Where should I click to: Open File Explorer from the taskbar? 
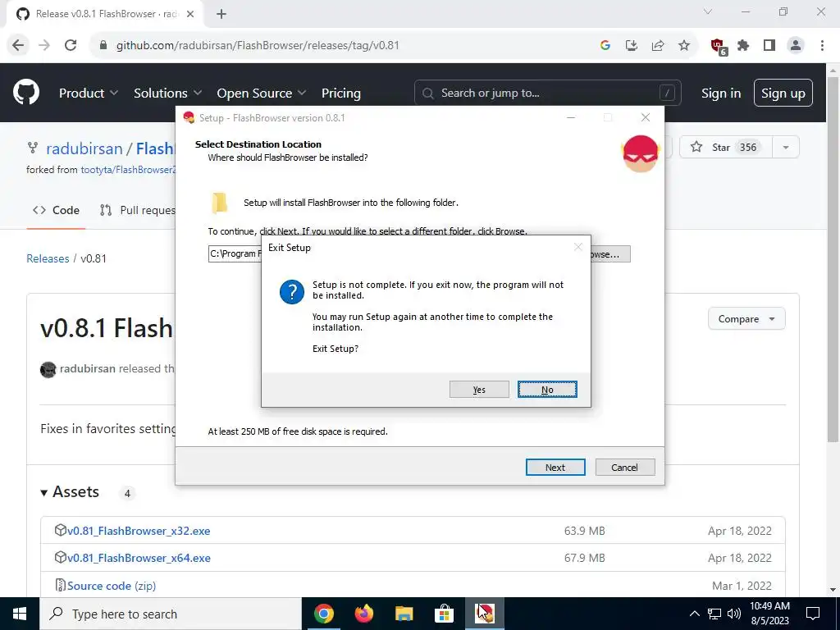pos(404,614)
